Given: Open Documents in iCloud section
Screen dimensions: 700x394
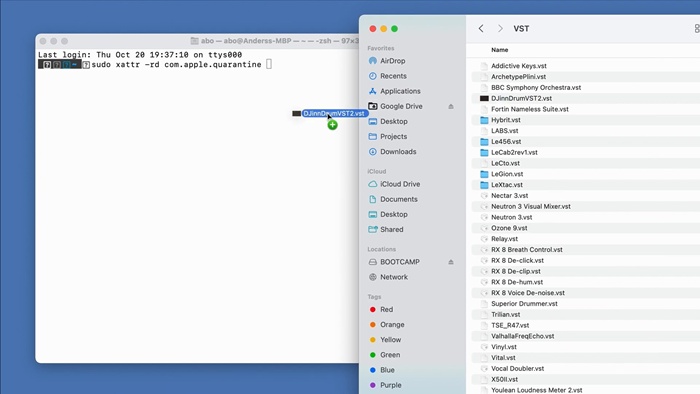Looking at the screenshot, I should [399, 199].
